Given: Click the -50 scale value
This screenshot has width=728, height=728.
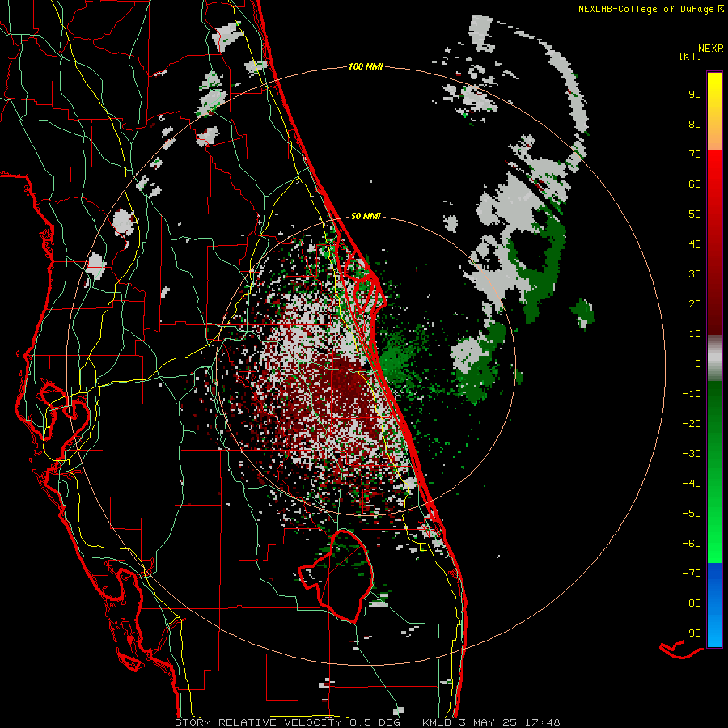Looking at the screenshot, I should [692, 514].
